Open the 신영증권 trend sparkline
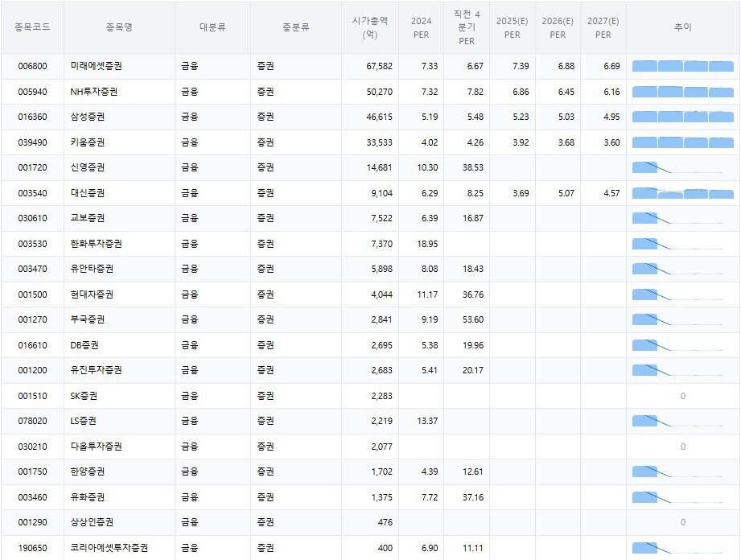 678,167
